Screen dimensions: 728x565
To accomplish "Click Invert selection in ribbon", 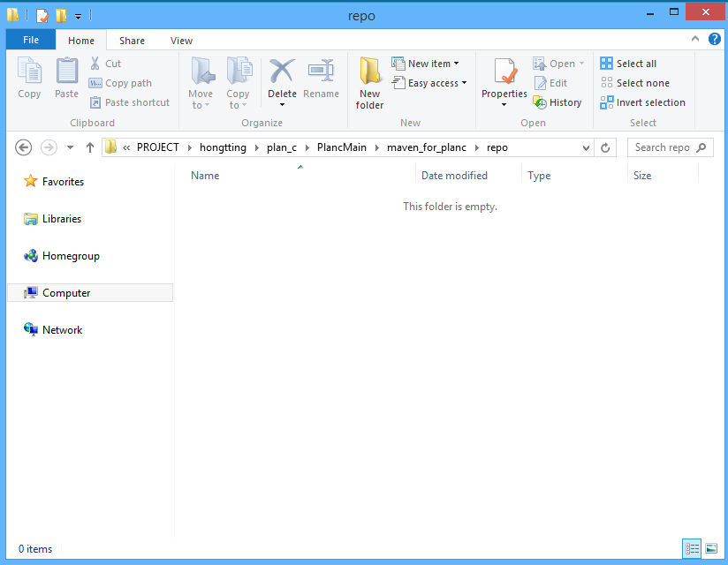I will click(642, 102).
